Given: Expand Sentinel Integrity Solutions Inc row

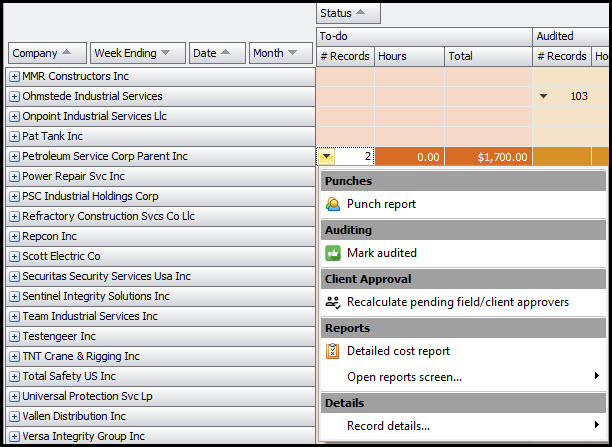Looking at the screenshot, I should tap(14, 296).
